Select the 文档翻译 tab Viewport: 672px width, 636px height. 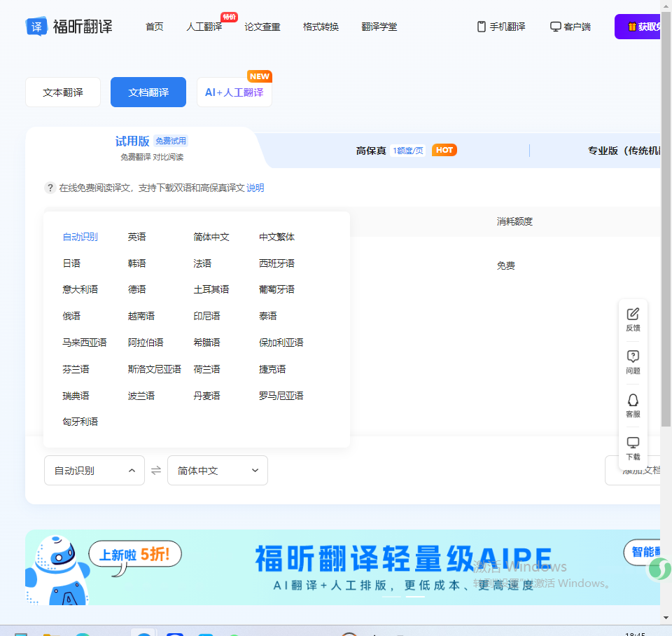(x=148, y=92)
